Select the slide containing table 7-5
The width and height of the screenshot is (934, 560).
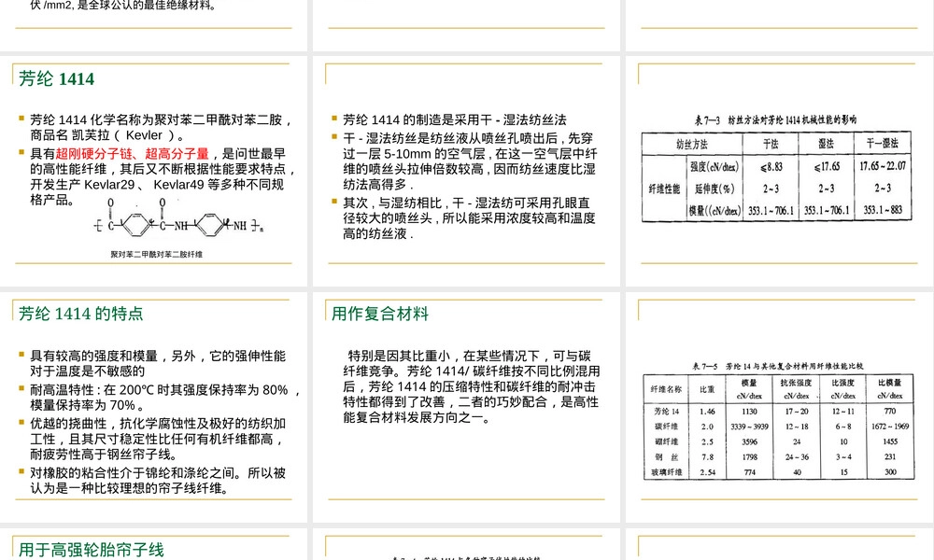coord(779,407)
